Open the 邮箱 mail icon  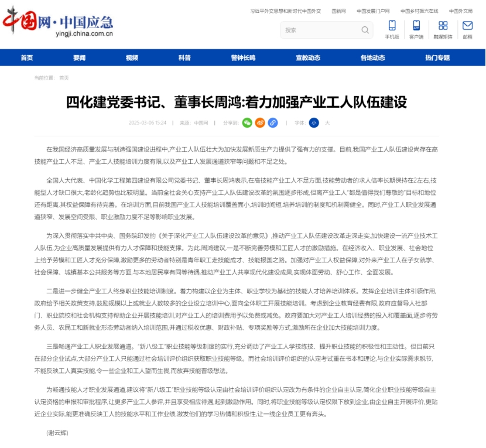[467, 29]
